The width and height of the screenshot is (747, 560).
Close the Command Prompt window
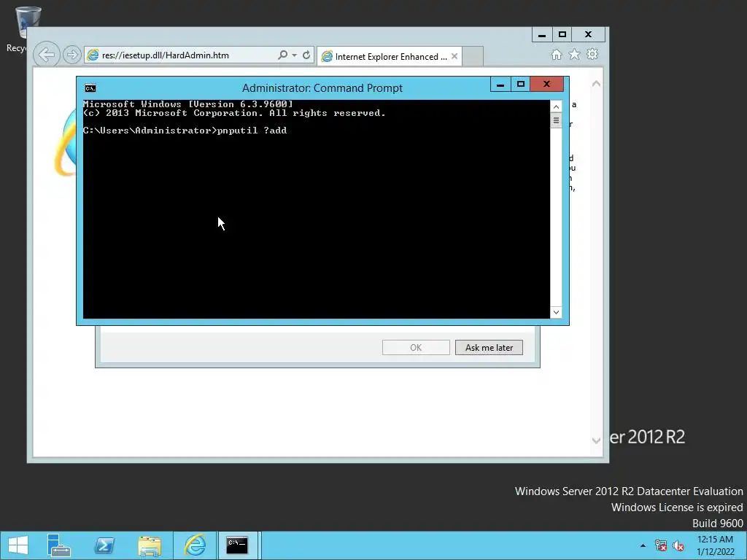(547, 85)
